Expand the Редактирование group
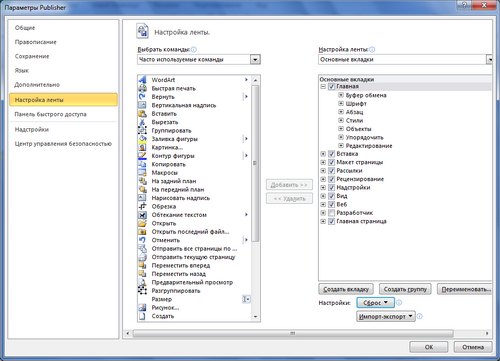500x361 pixels. 341,145
